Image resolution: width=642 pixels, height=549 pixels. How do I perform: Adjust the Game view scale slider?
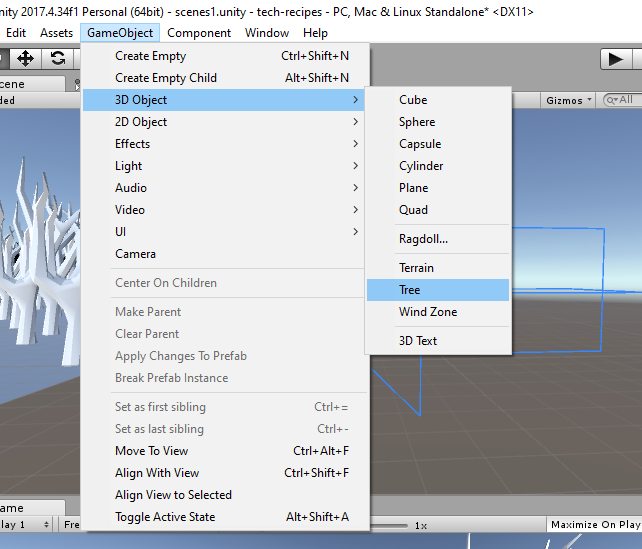point(389,526)
